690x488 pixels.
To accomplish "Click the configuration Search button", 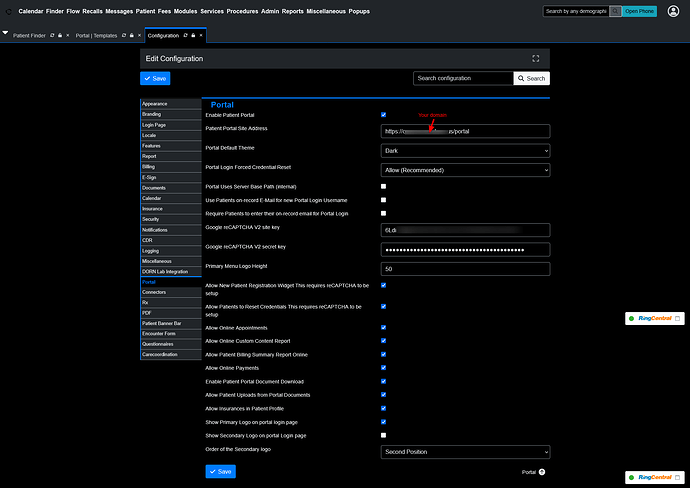I will pyautogui.click(x=532, y=78).
